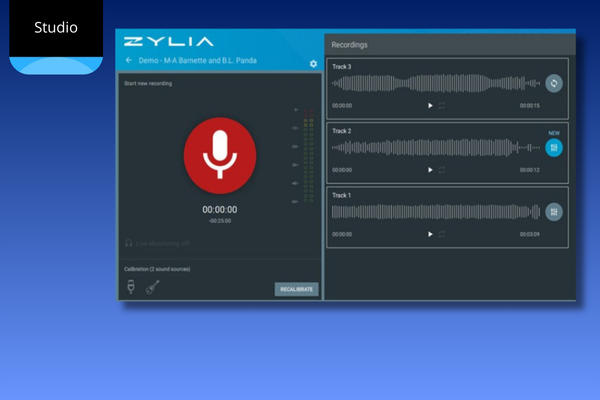Select the guitar calibration source icon
Screen dimensions: 600x400
click(x=152, y=287)
